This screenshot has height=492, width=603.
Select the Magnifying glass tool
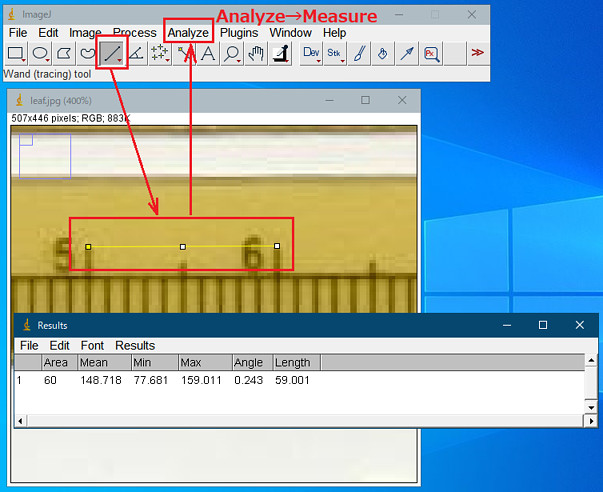tap(232, 53)
